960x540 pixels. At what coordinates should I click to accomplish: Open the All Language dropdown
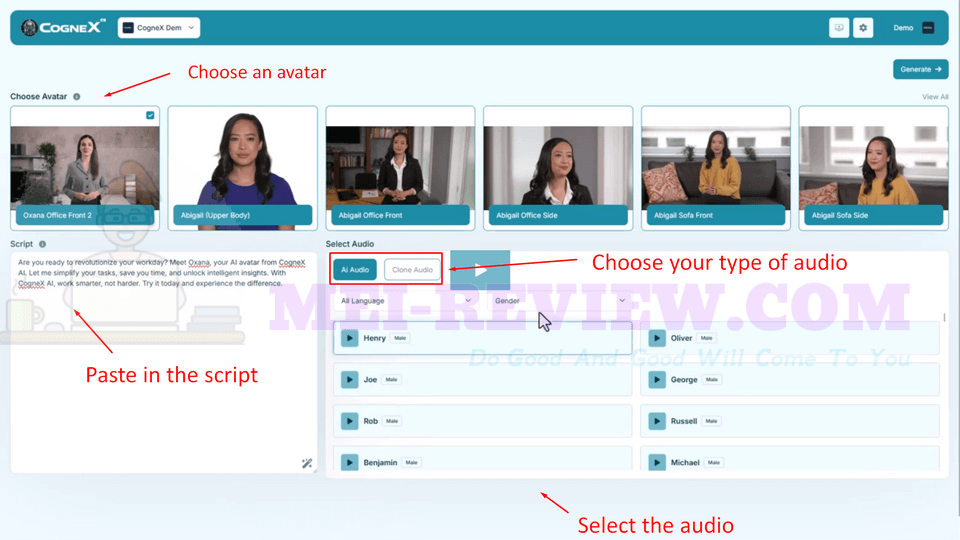coord(405,301)
